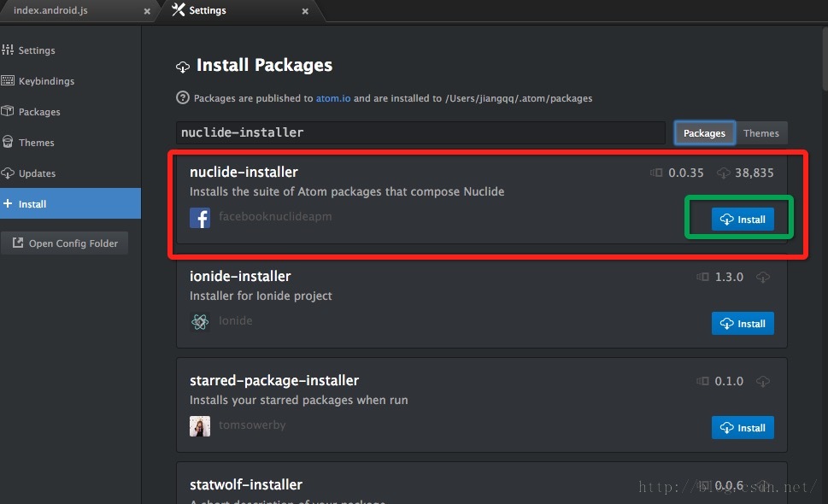Install the starred-package-installer package
This screenshot has height=504, width=828.
pos(742,427)
